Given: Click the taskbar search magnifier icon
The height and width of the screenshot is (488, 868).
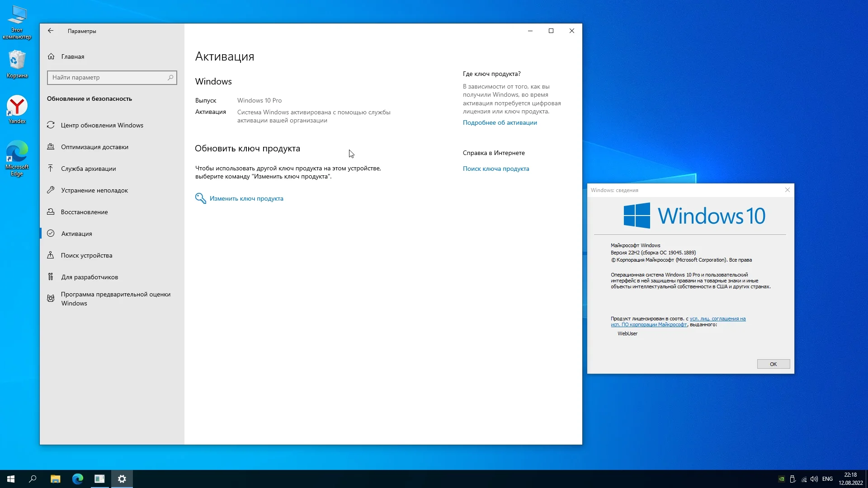Looking at the screenshot, I should (33, 479).
